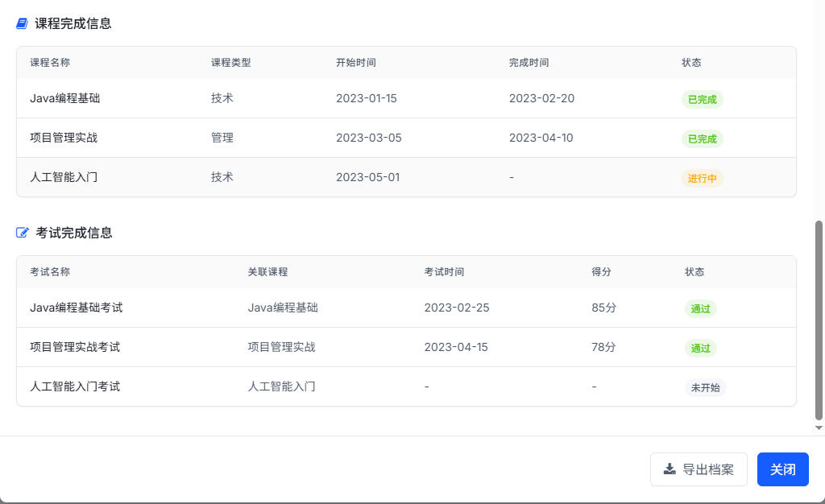Screen dimensions: 825x504
Task: Click the 进行中 status tag
Action: coord(702,178)
